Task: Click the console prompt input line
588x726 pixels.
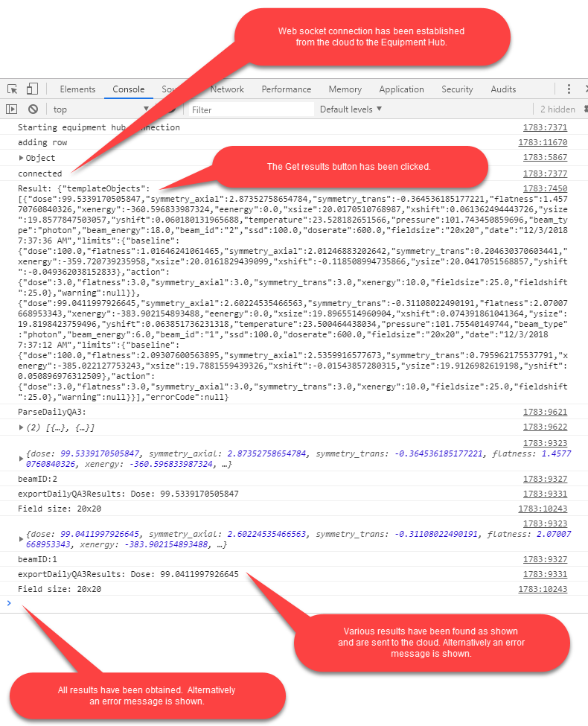Action: [x=298, y=603]
